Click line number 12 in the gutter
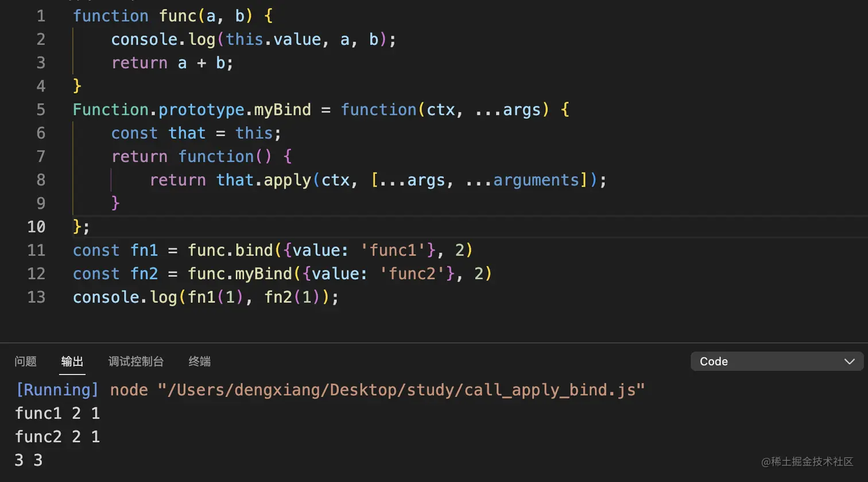This screenshot has width=868, height=482. click(36, 273)
